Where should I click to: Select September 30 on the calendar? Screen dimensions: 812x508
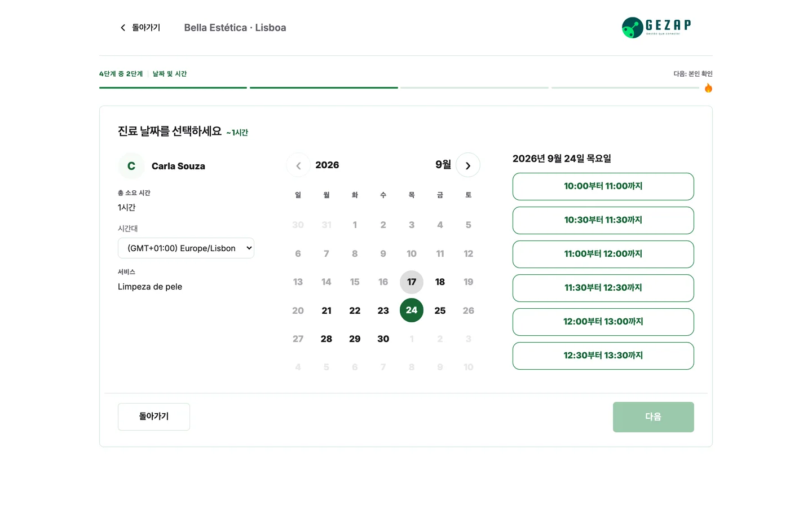click(x=383, y=339)
